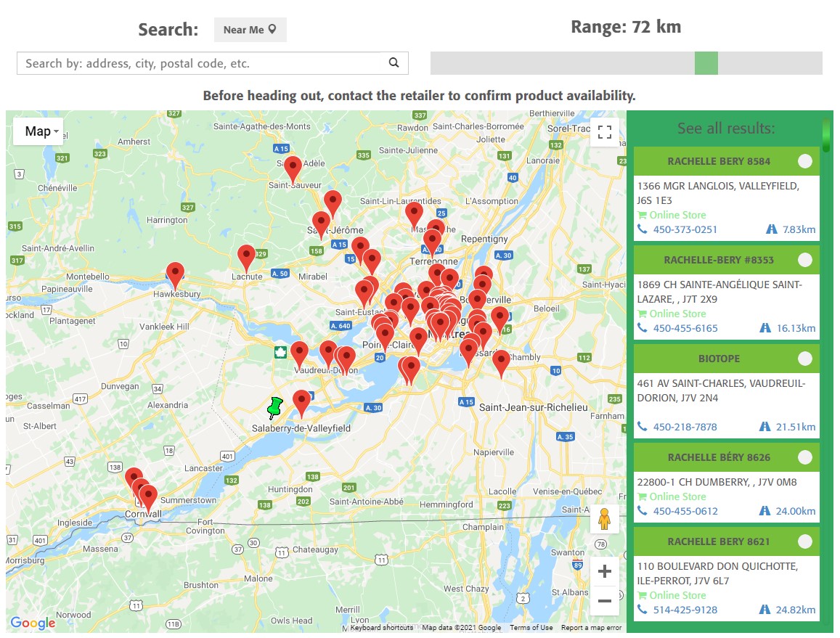Select the Rachelle-Bery #8353 radio button

coord(804,260)
